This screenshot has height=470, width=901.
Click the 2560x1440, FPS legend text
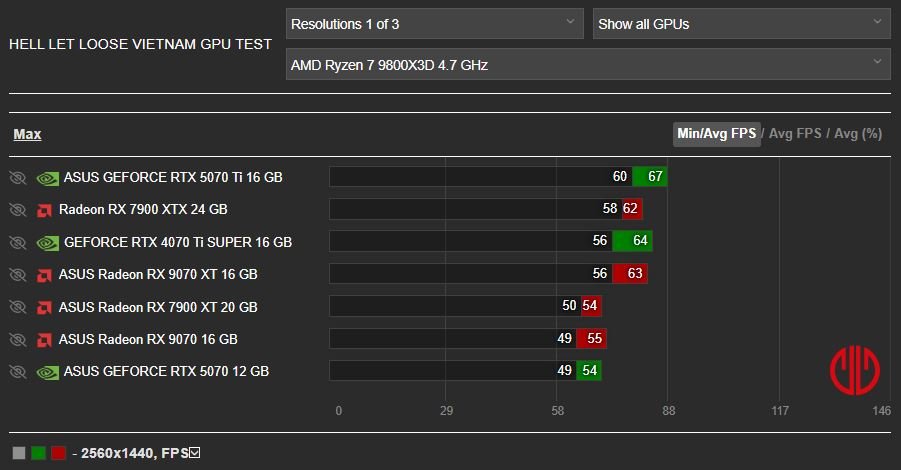tap(134, 453)
